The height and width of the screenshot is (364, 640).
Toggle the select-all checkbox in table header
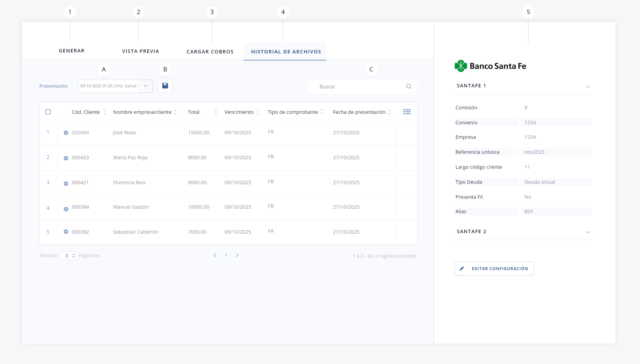click(x=48, y=112)
